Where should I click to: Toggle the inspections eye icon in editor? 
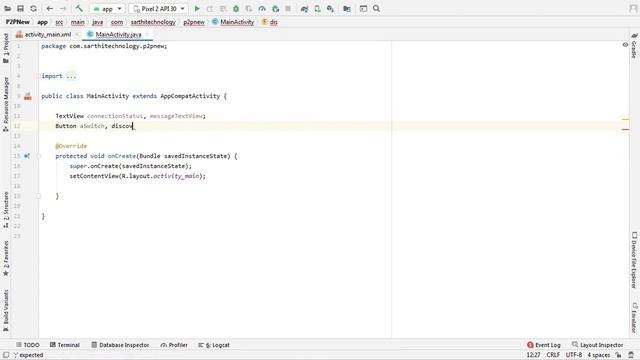[625, 45]
